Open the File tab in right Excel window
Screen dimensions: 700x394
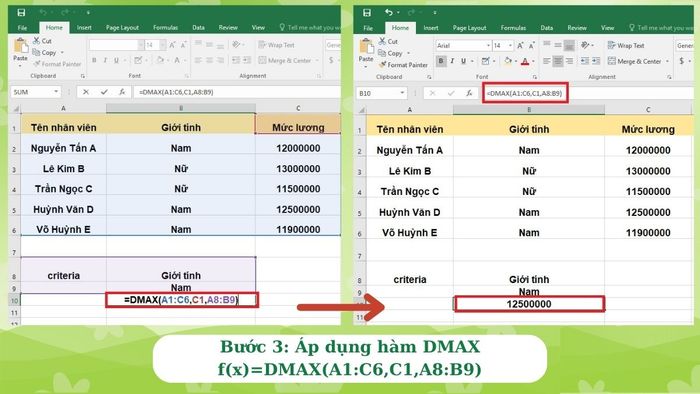click(368, 28)
